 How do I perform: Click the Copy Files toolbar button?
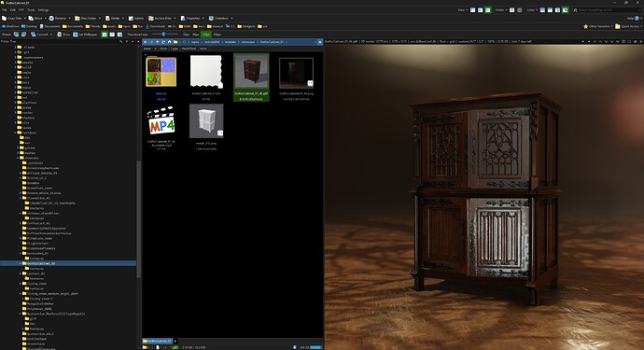[12, 18]
